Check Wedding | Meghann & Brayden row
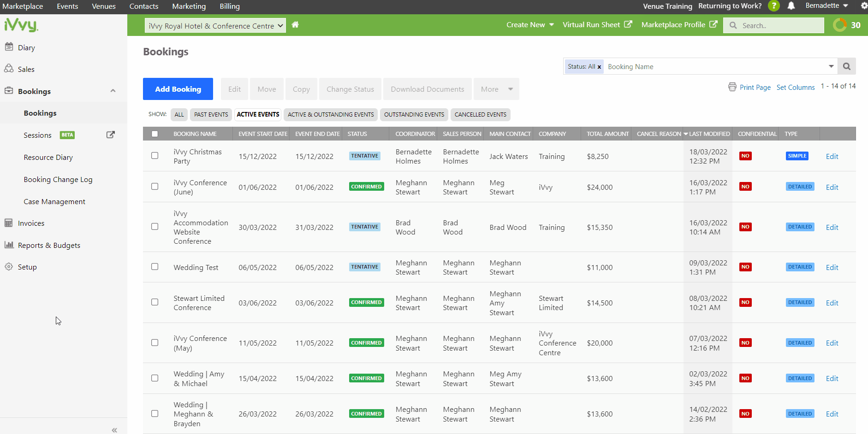868x434 pixels. click(155, 414)
